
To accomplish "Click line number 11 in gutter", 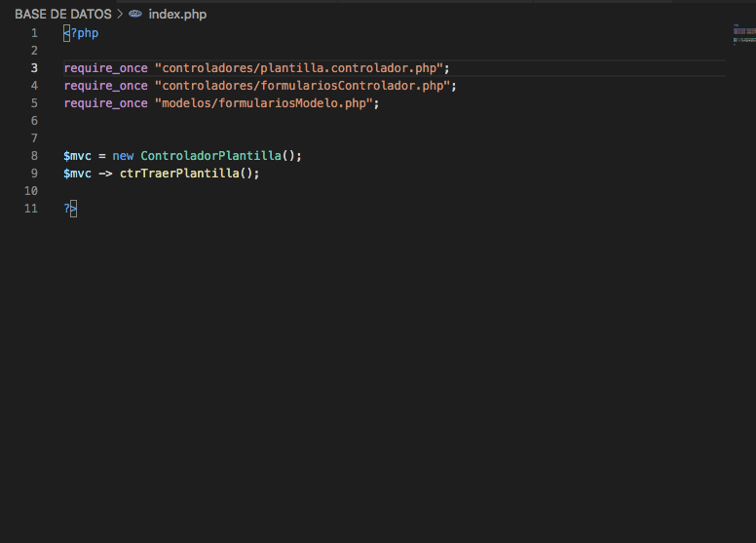I will tap(31, 209).
